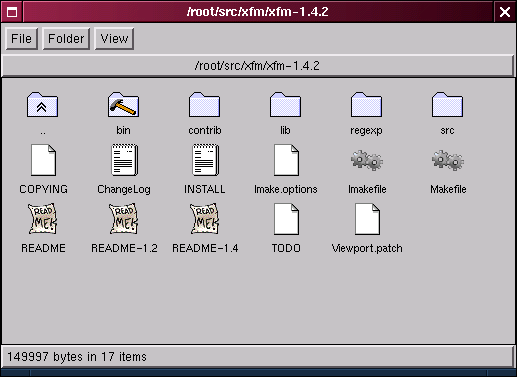This screenshot has height=377, width=517.
Task: Select the ChangeLog notepad icon
Action: click(x=124, y=160)
